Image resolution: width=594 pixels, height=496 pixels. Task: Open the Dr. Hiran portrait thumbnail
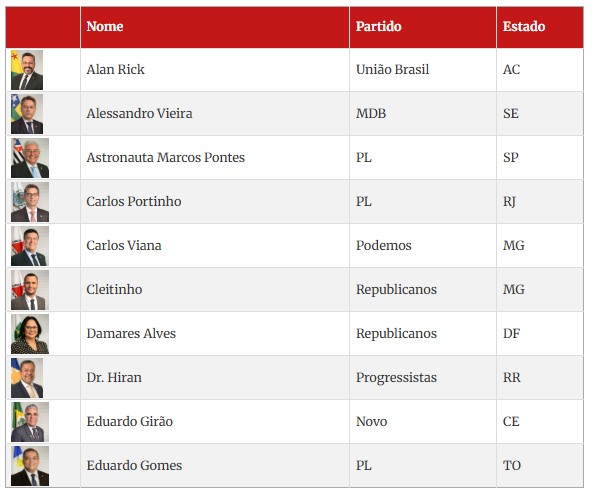[x=27, y=378]
